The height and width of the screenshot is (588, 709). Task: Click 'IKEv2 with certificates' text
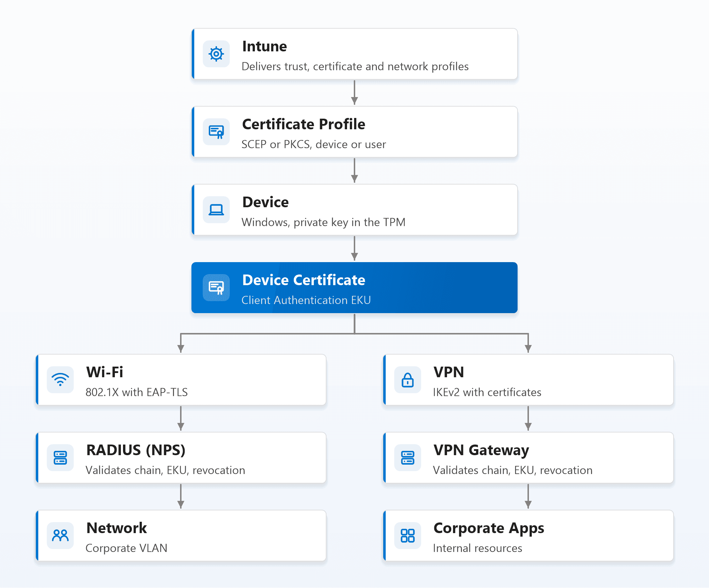(x=487, y=392)
